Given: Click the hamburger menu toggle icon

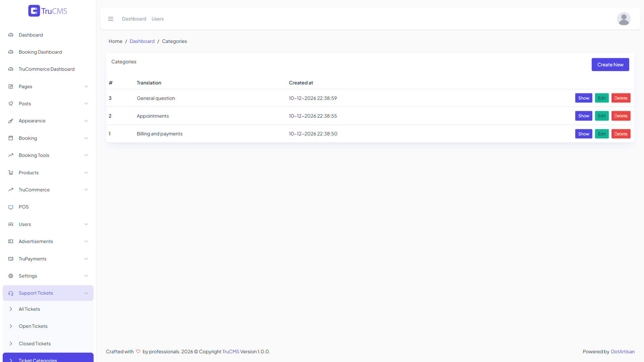Looking at the screenshot, I should (x=111, y=19).
